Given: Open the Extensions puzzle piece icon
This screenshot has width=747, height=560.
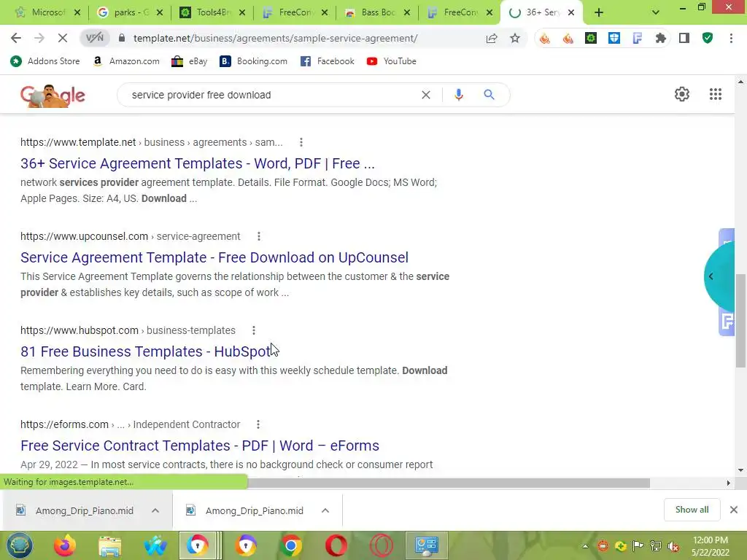Looking at the screenshot, I should point(660,38).
